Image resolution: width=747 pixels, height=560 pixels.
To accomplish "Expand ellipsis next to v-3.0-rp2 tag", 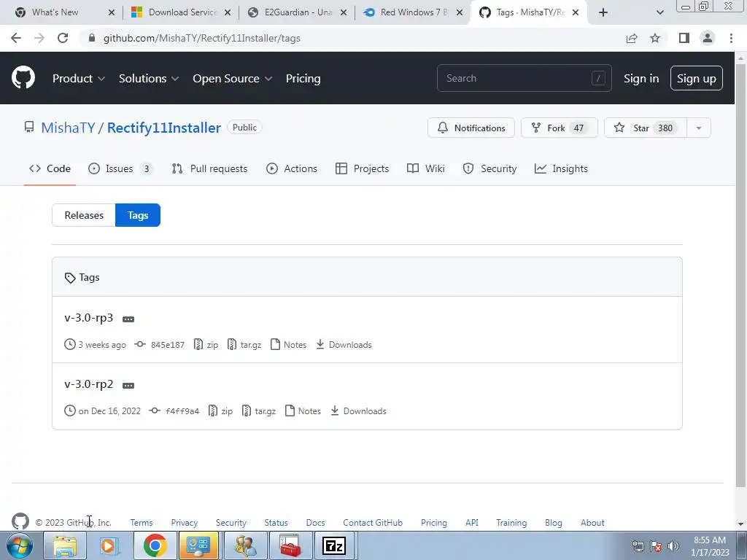I will click(128, 385).
